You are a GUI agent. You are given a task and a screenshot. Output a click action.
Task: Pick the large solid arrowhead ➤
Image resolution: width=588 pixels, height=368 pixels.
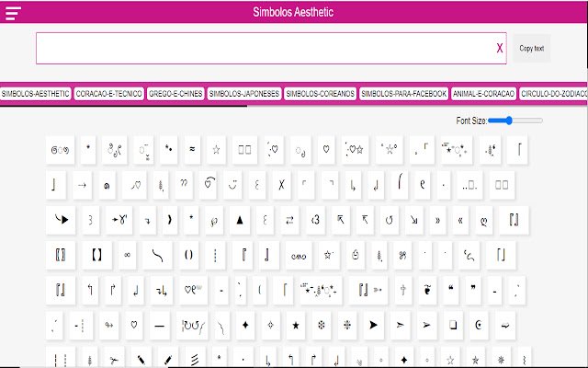click(x=374, y=326)
